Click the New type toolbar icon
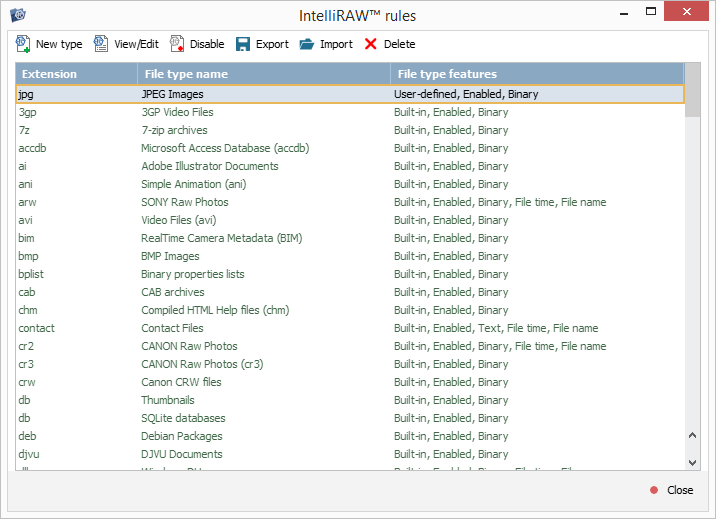 pyautogui.click(x=23, y=44)
